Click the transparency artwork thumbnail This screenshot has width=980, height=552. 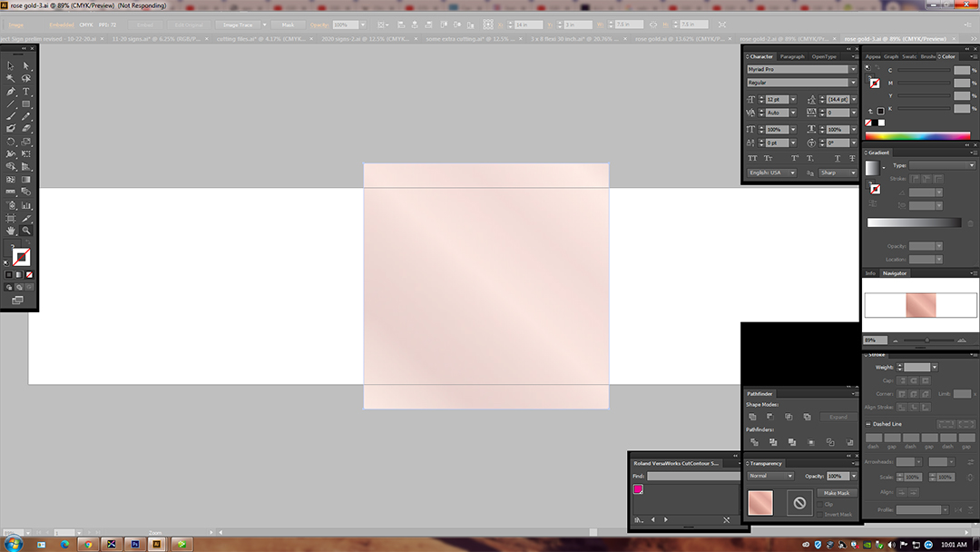760,503
